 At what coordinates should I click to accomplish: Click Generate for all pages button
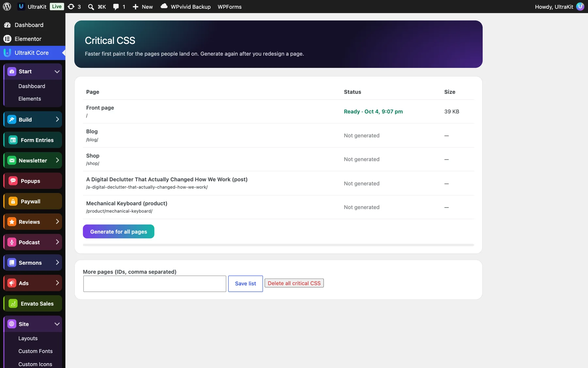coord(119,232)
